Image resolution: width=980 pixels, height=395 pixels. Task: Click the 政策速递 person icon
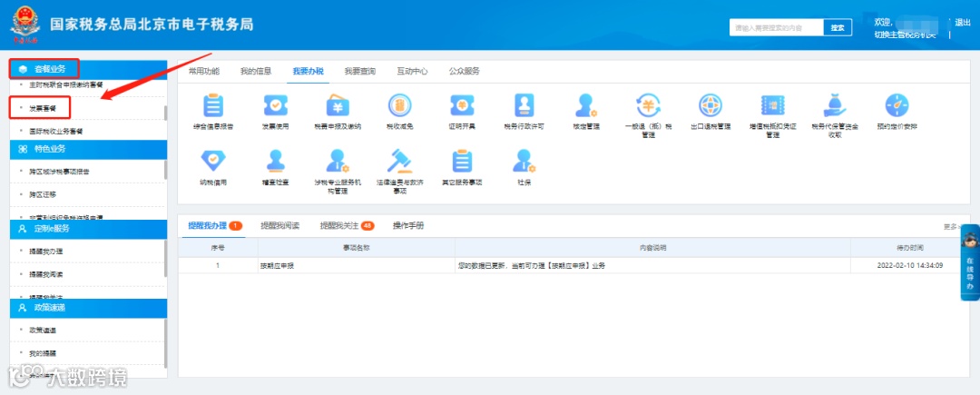click(23, 308)
